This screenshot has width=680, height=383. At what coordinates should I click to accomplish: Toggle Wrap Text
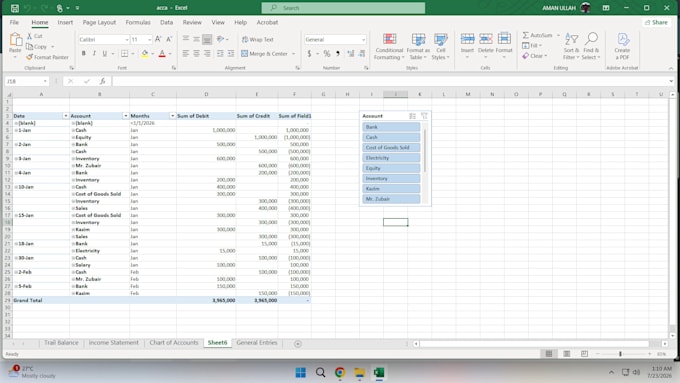258,39
